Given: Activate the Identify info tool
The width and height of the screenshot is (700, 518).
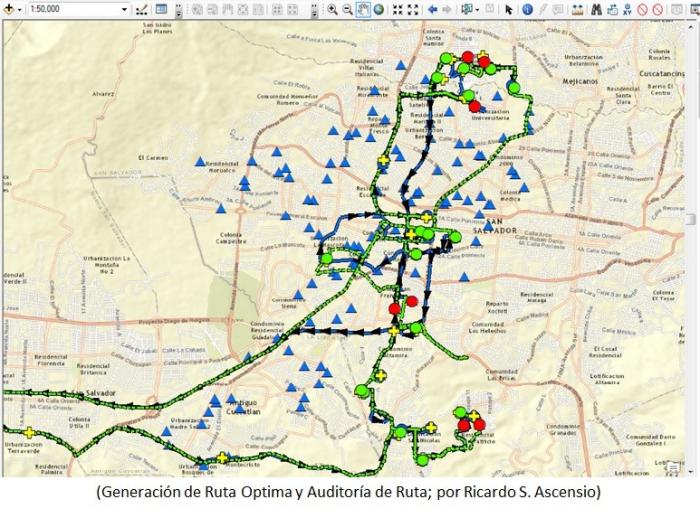Looking at the screenshot, I should 527,9.
